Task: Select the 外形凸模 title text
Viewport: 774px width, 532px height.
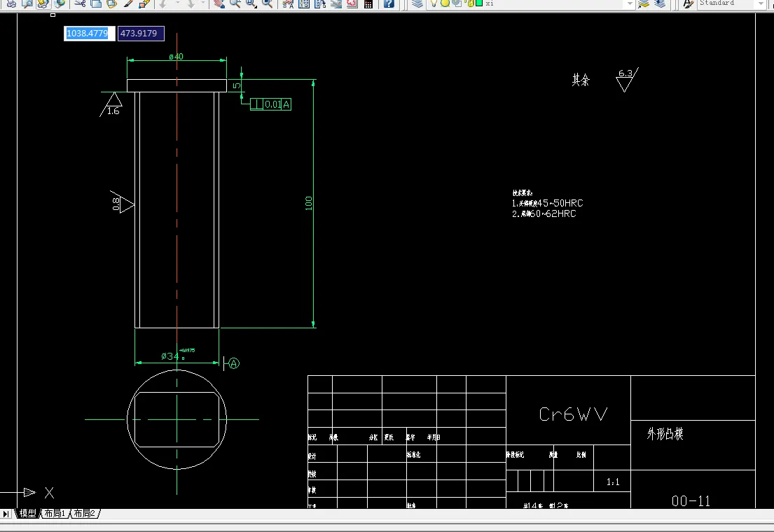Action: (665, 434)
